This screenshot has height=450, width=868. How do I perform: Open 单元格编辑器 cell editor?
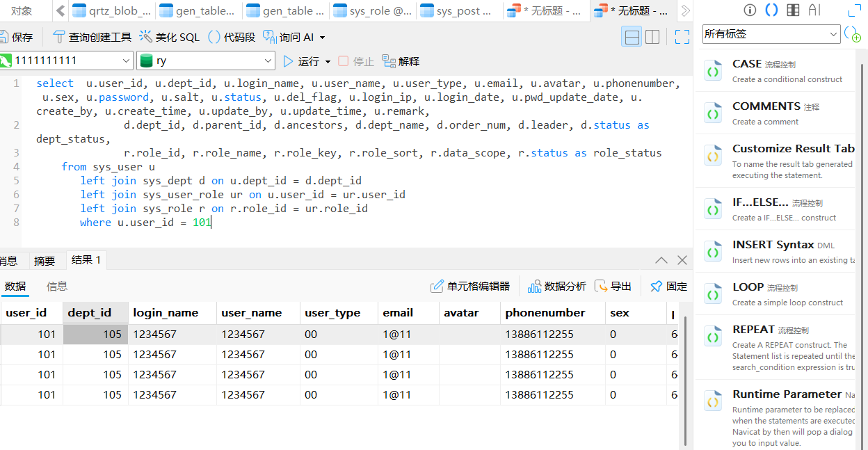[x=470, y=286]
